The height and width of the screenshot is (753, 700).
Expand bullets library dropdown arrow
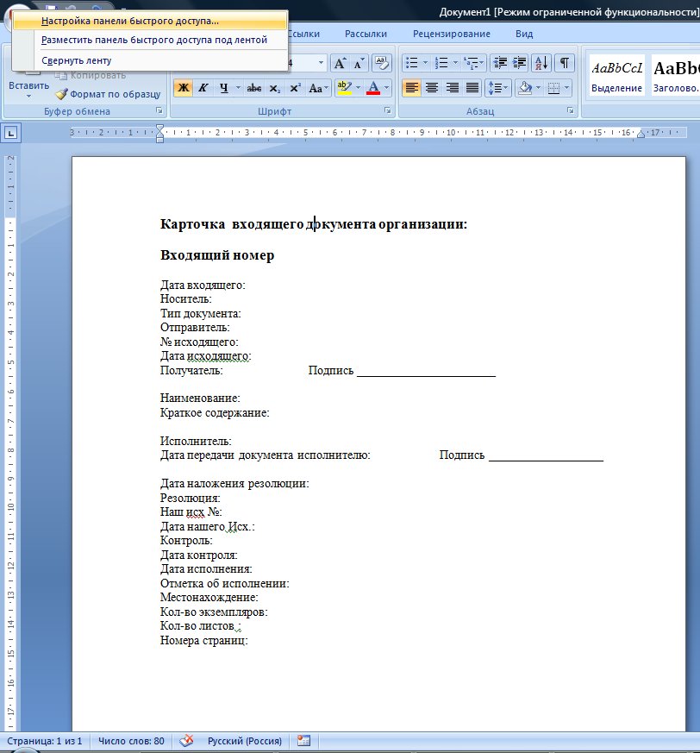click(x=425, y=63)
